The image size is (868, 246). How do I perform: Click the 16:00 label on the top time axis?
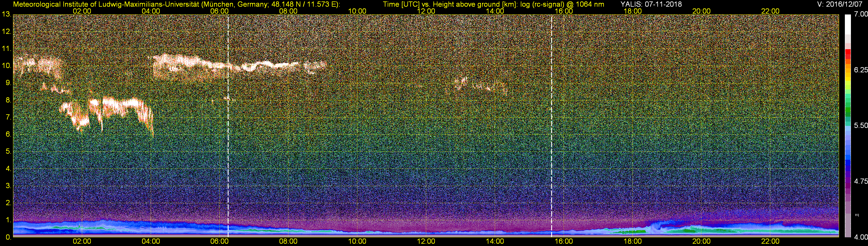564,11
